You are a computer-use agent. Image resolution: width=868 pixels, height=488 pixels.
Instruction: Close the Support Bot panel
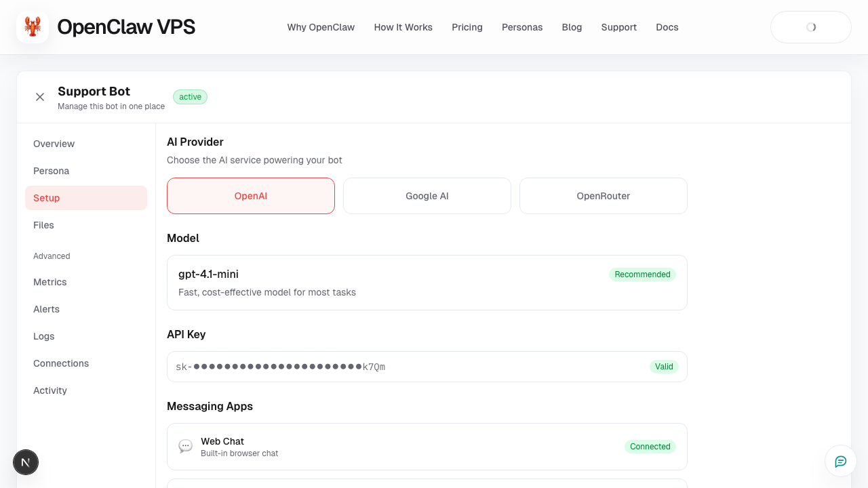(40, 97)
